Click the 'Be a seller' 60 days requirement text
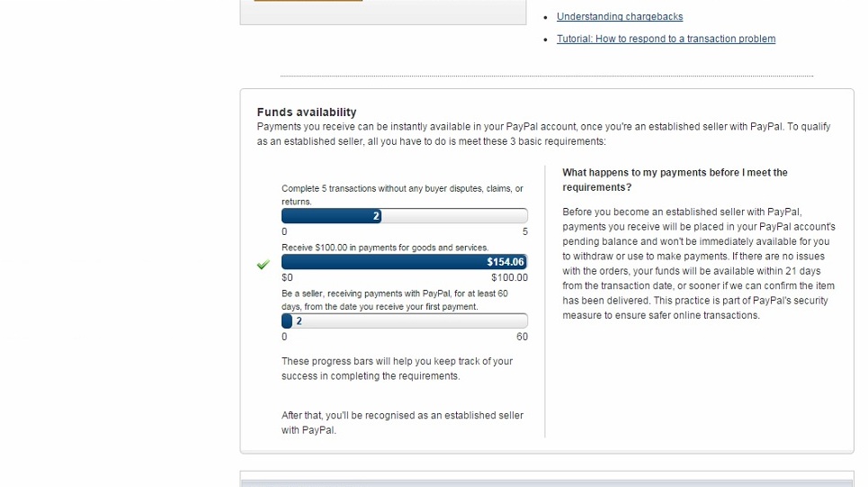Image resolution: width=868 pixels, height=487 pixels. tap(394, 300)
